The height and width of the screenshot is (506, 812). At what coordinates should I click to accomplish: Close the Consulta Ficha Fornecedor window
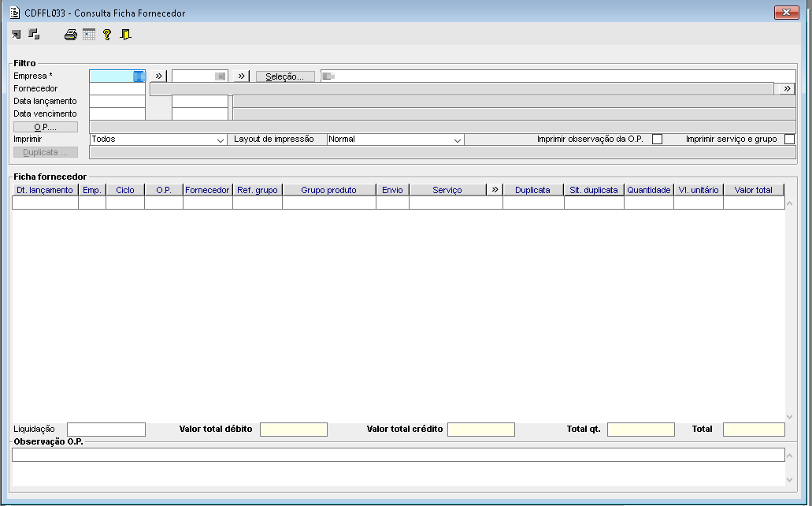click(x=786, y=13)
